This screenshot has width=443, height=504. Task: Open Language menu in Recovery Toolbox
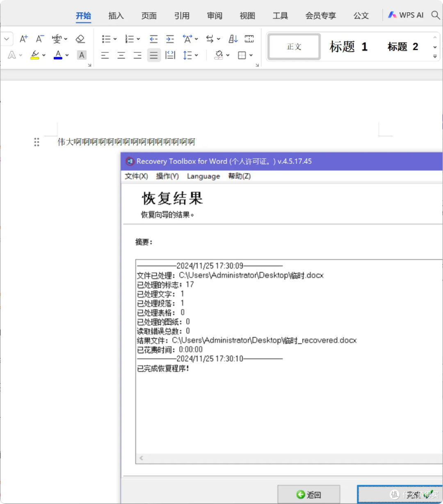[x=203, y=176]
